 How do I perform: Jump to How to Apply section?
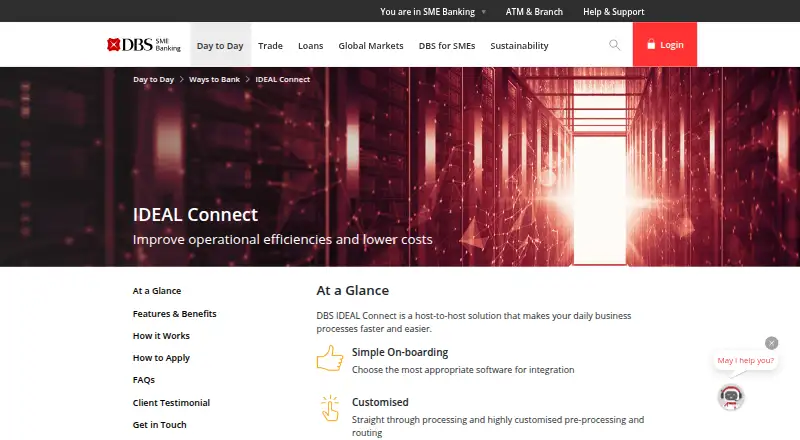(x=161, y=358)
